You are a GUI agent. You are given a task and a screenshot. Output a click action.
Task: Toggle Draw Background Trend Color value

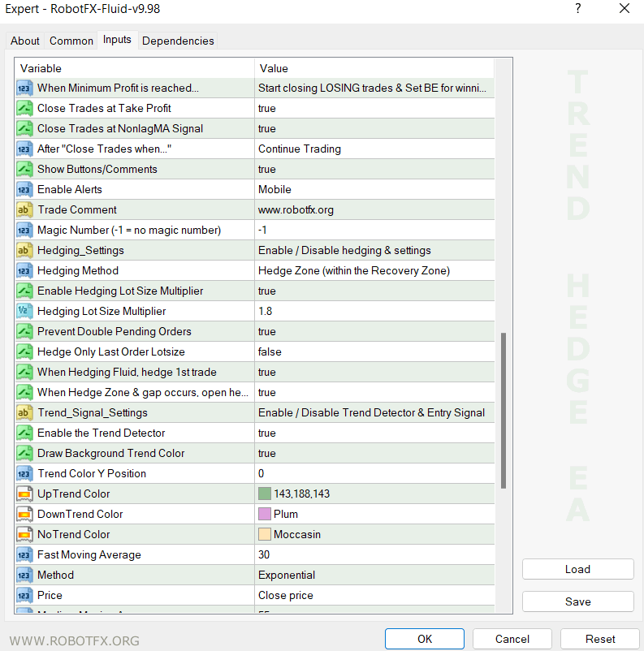[374, 454]
